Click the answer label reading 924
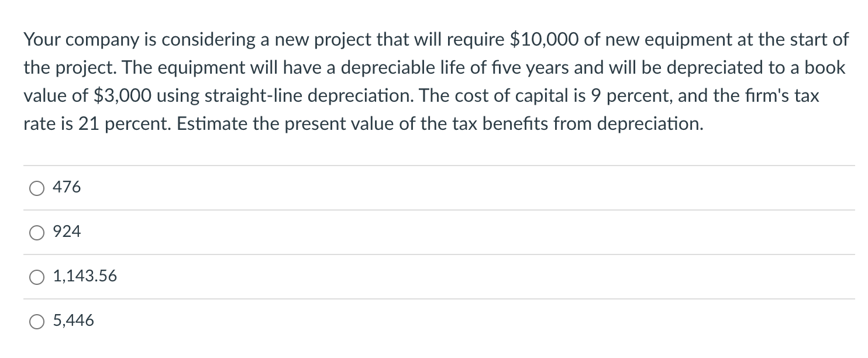The image size is (868, 358). pyautogui.click(x=66, y=232)
